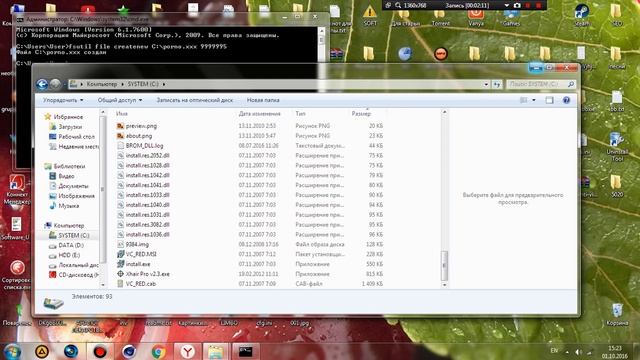This screenshot has width=640, height=360.
Task: Switch to cmd.exe taskbar button
Action: click(245, 351)
